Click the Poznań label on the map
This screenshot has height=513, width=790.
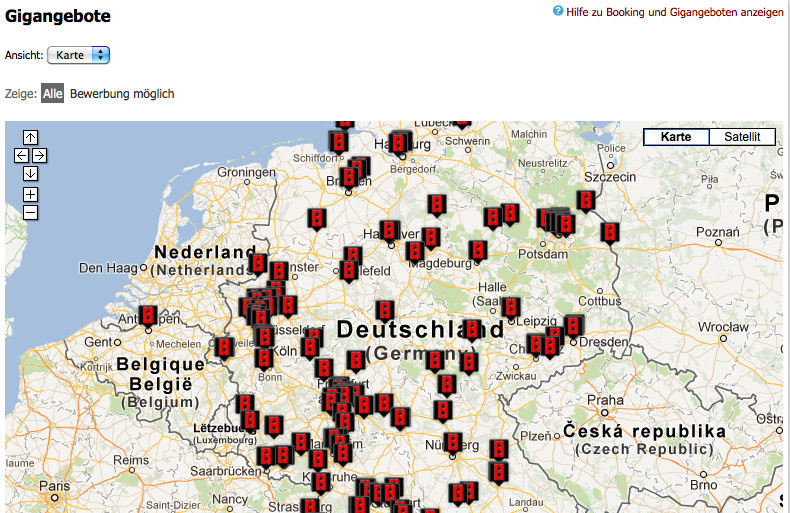point(718,232)
